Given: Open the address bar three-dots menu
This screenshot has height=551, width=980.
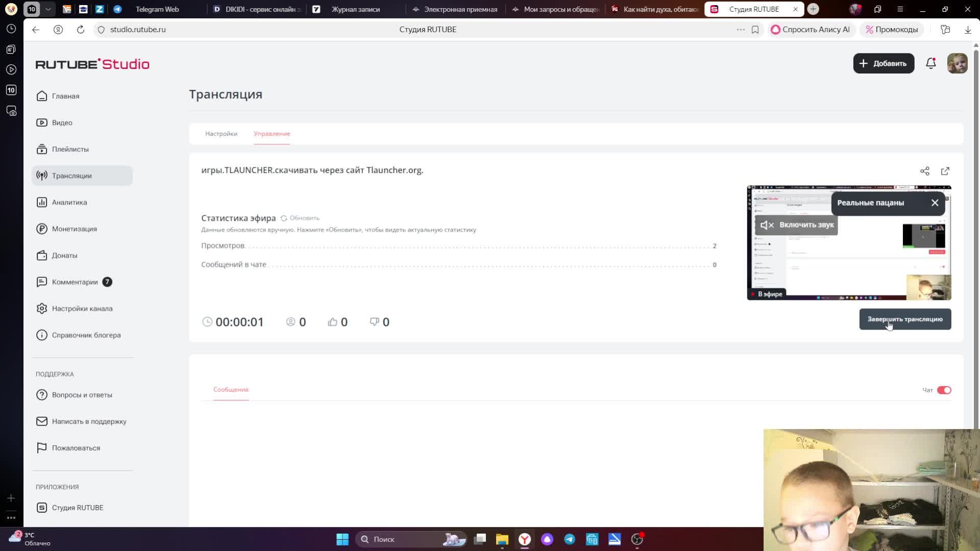Looking at the screenshot, I should 740,30.
